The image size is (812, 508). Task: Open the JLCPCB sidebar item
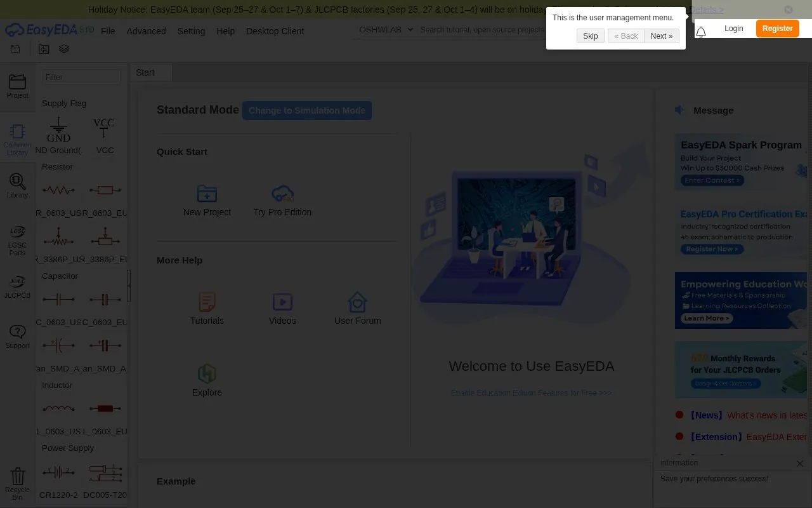17,286
